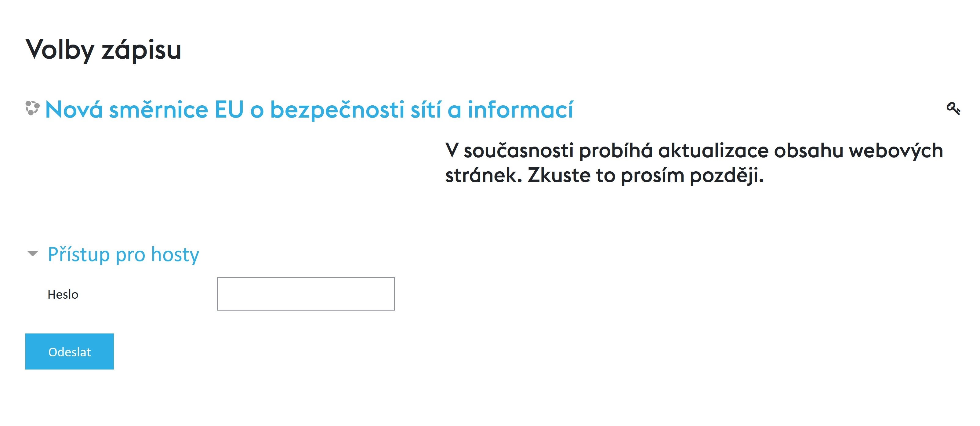The height and width of the screenshot is (426, 980).
Task: Click the blue Odeslat submit control
Action: coord(70,351)
